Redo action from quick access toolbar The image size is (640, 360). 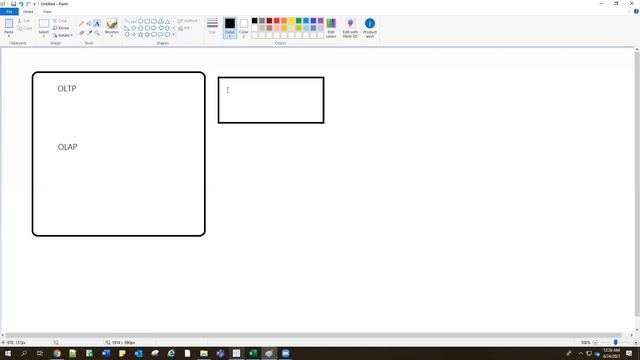[x=28, y=4]
